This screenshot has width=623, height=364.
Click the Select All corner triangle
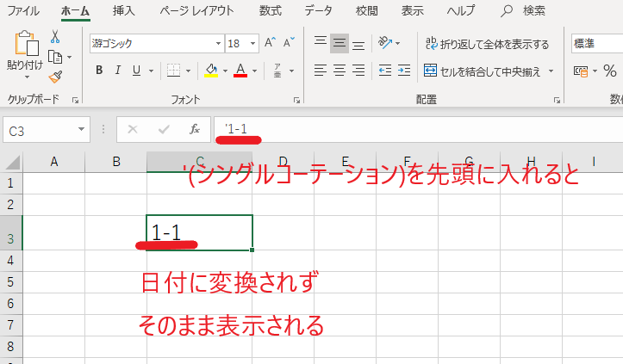click(x=12, y=163)
